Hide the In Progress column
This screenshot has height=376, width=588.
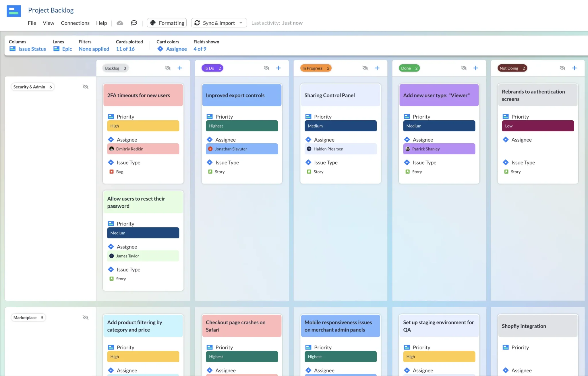(x=365, y=68)
